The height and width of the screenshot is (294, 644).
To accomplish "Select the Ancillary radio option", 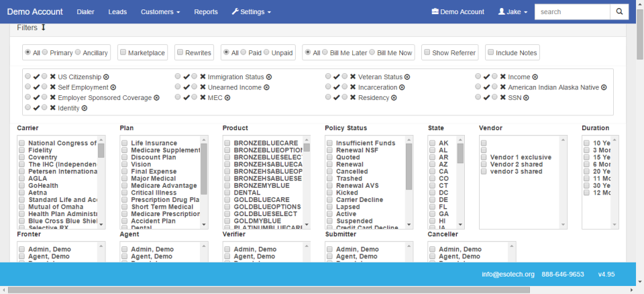I will (78, 52).
